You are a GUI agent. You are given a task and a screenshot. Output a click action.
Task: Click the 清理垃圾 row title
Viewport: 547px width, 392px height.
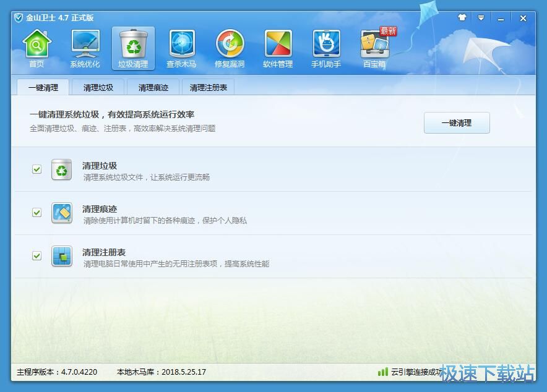coord(100,166)
